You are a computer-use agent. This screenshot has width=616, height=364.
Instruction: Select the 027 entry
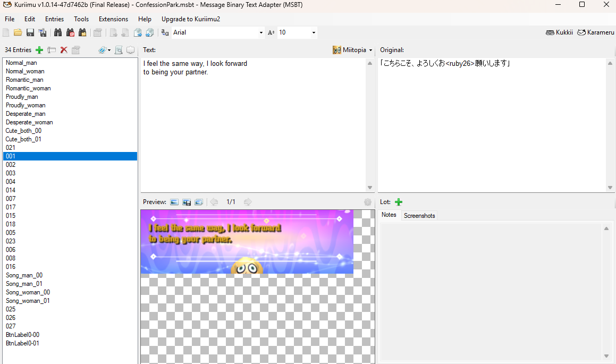(x=70, y=326)
